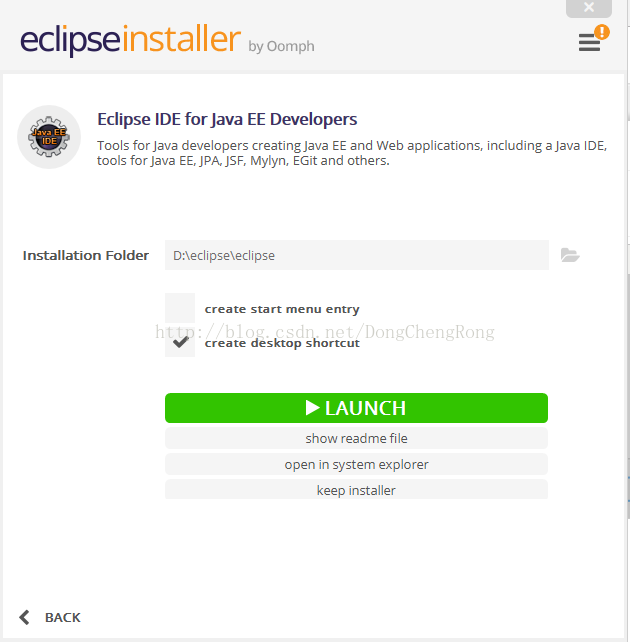Open the hamburger menu icon
This screenshot has width=630, height=642.
589,42
